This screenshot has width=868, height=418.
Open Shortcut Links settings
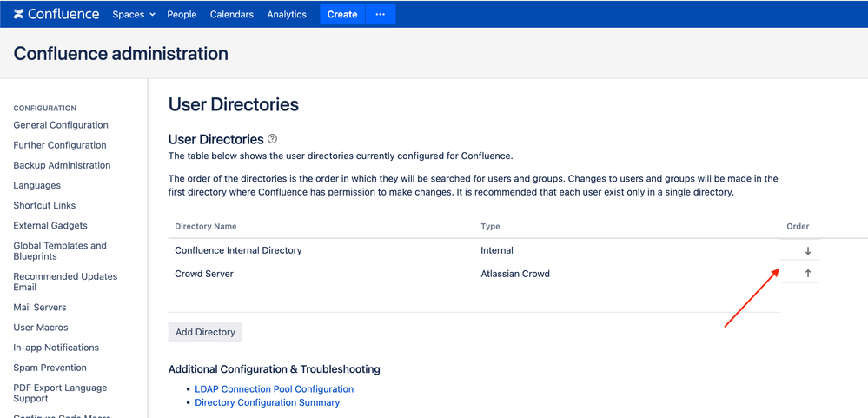coord(44,205)
